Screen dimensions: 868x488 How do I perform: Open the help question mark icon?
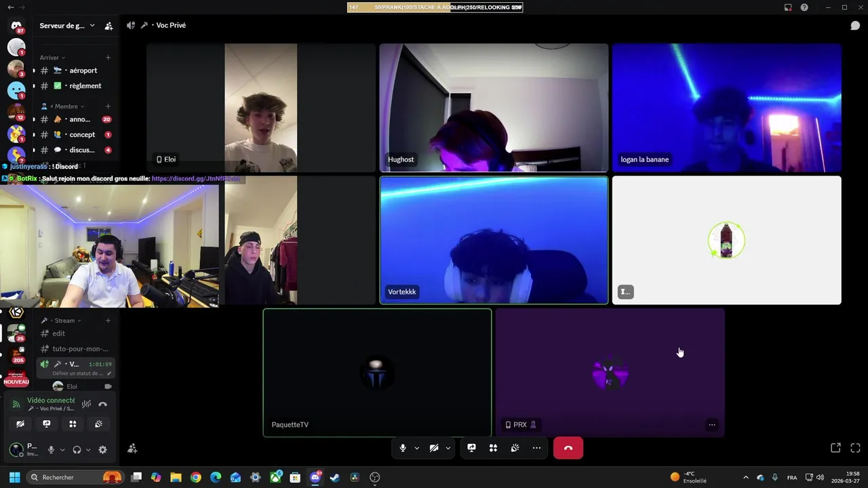coord(804,7)
